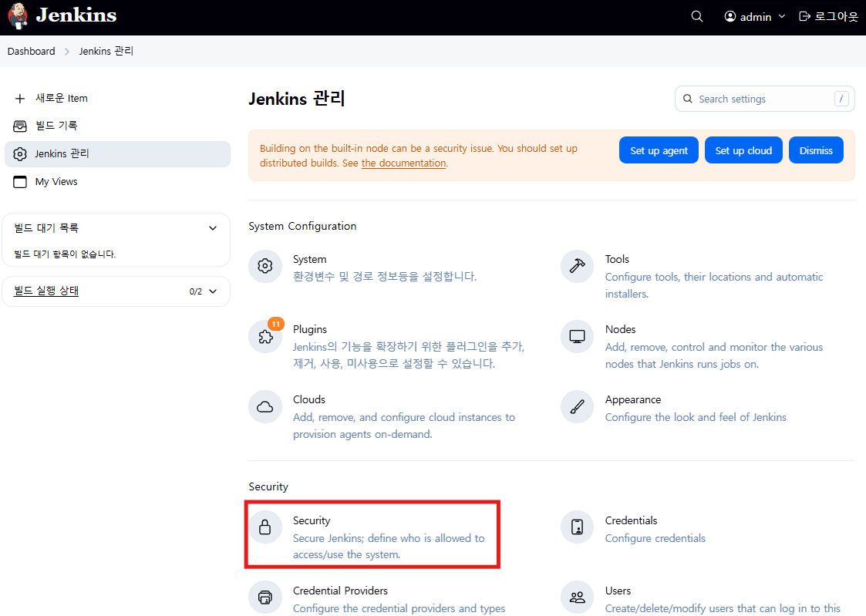The image size is (866, 616).
Task: Click the logout arrow icon
Action: pyautogui.click(x=805, y=16)
